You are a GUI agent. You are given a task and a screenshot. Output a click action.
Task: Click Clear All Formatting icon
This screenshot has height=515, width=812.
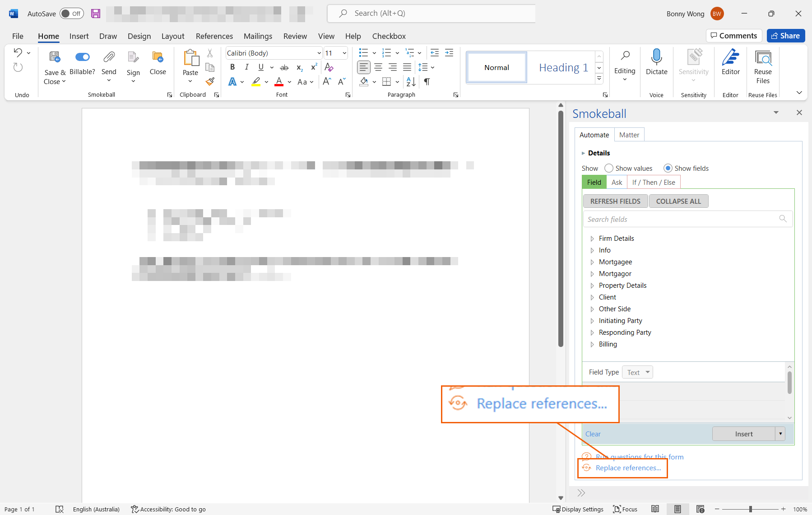point(329,67)
